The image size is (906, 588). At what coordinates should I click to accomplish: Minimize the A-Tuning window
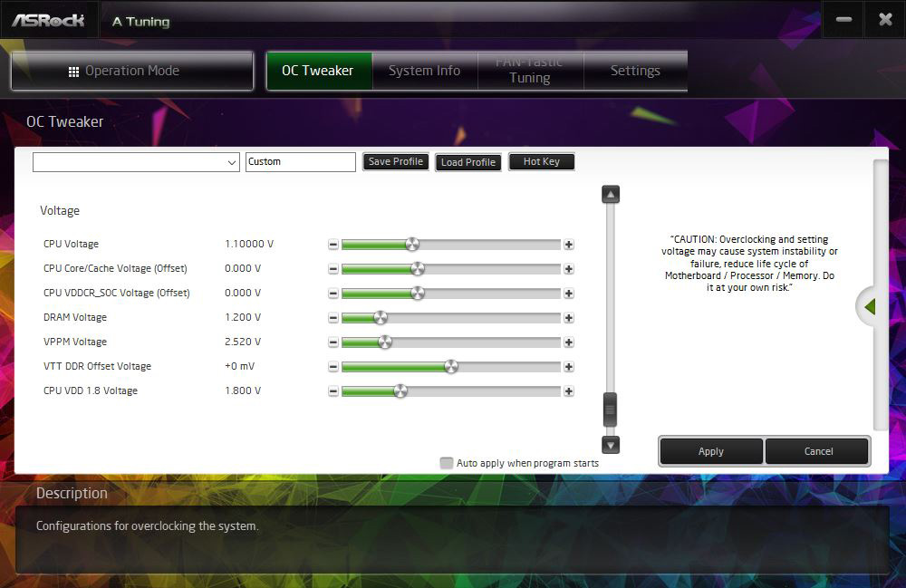pyautogui.click(x=843, y=20)
